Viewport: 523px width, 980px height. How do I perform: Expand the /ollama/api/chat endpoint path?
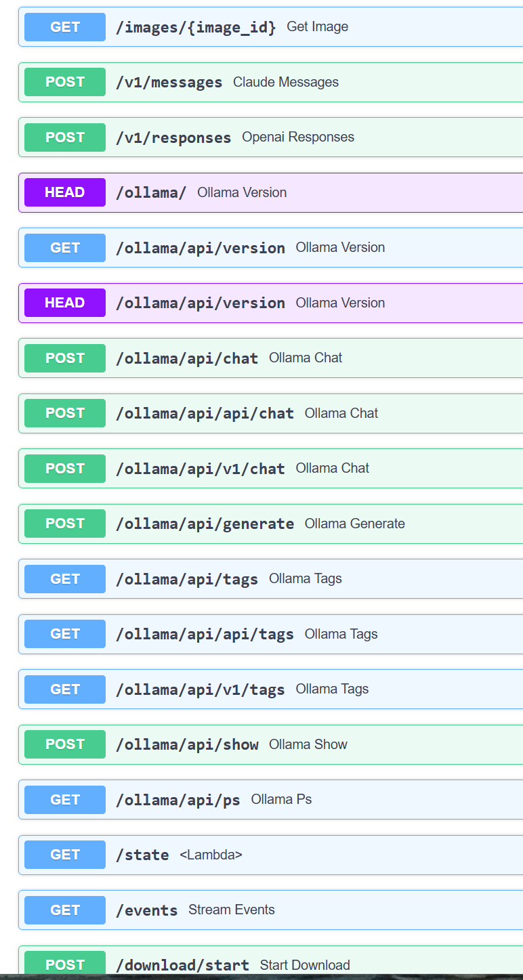click(187, 358)
